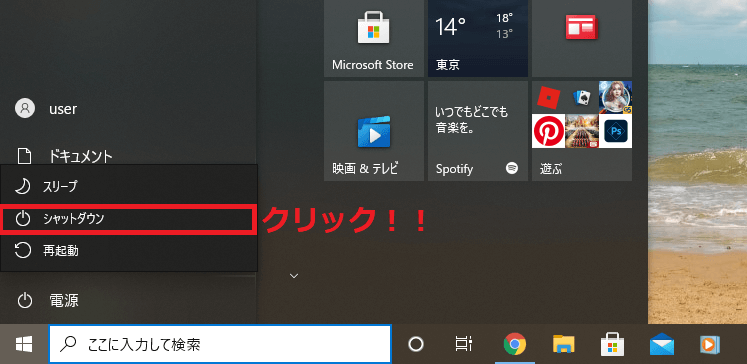
Task: Click the document icon beside ドキュメント
Action: coord(24,156)
